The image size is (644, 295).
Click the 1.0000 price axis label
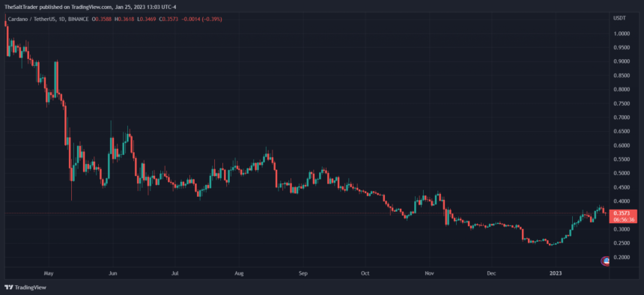pyautogui.click(x=621, y=34)
